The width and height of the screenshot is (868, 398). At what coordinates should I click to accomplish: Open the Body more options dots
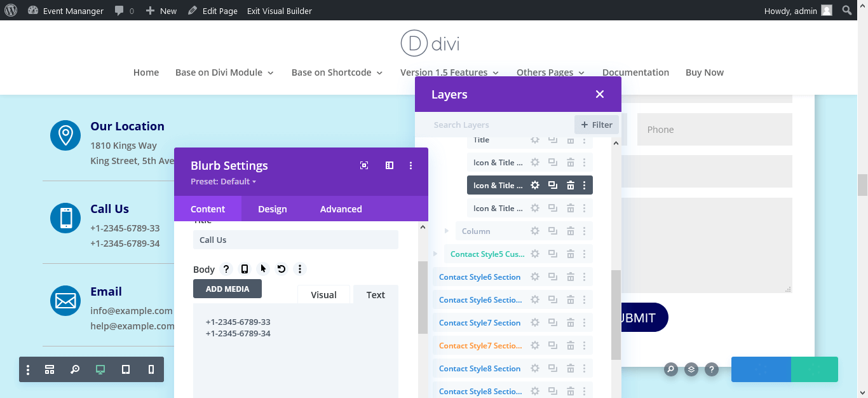click(300, 269)
